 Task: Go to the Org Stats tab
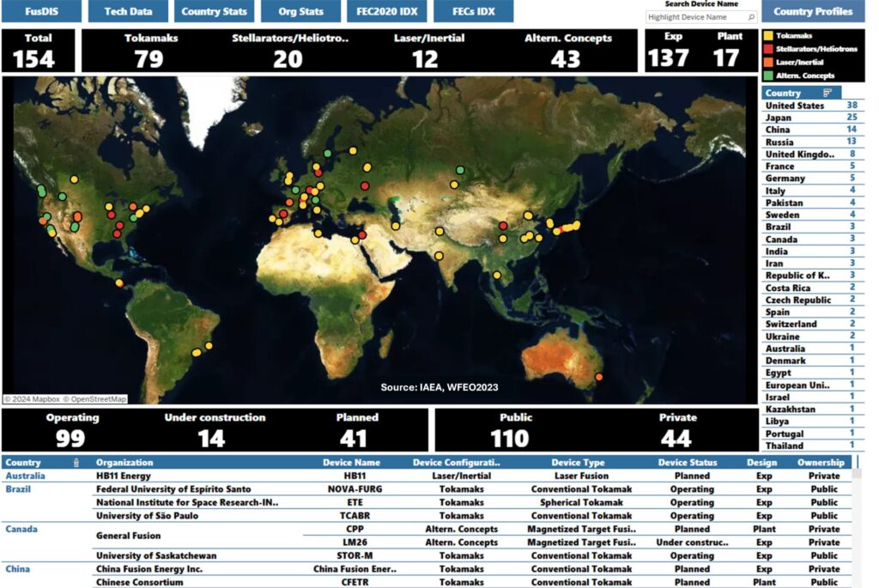(300, 12)
